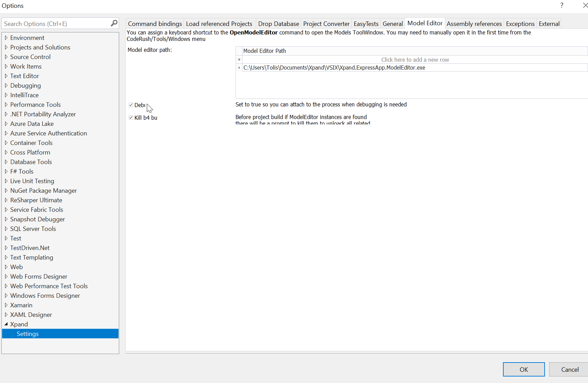This screenshot has width=588, height=383.
Task: Open the Drop Database tab
Action: point(278,23)
